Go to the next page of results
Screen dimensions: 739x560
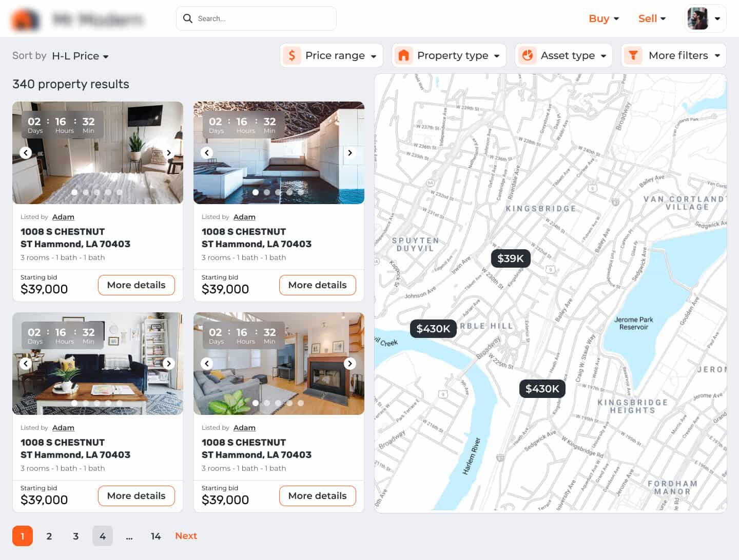pos(186,536)
